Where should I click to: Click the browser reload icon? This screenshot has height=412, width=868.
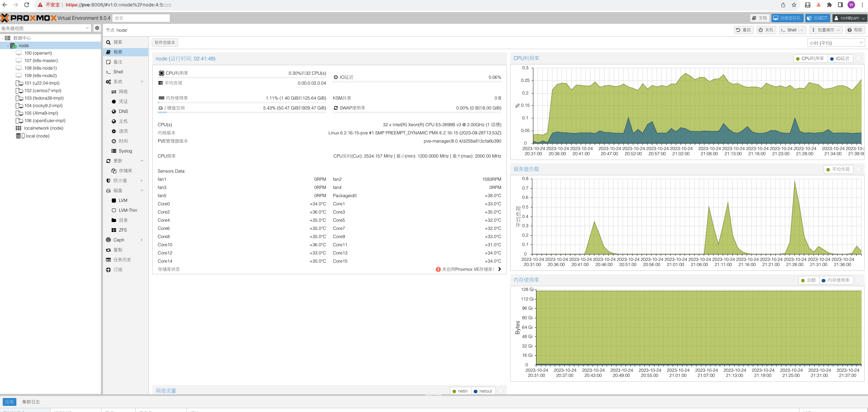(27, 5)
